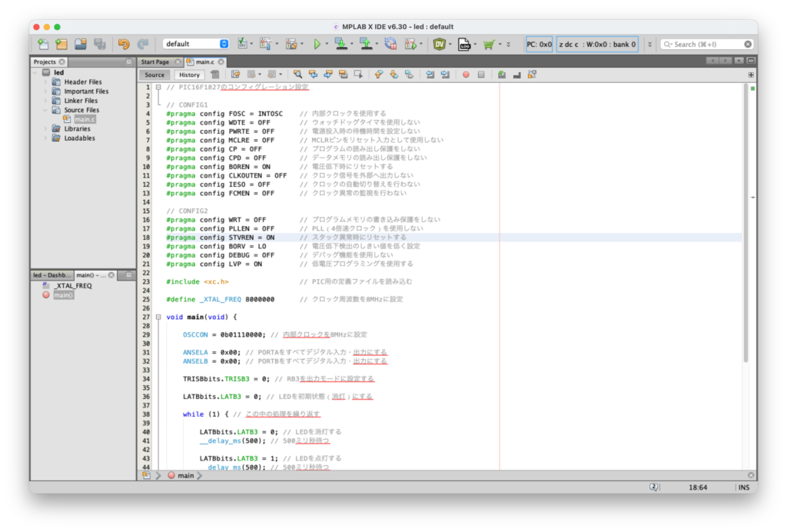The width and height of the screenshot is (787, 532).
Task: Collapse the Source Files folder
Action: pyautogui.click(x=45, y=110)
